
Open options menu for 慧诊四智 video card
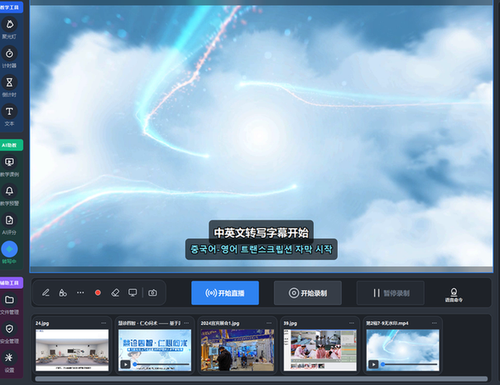[x=186, y=323]
